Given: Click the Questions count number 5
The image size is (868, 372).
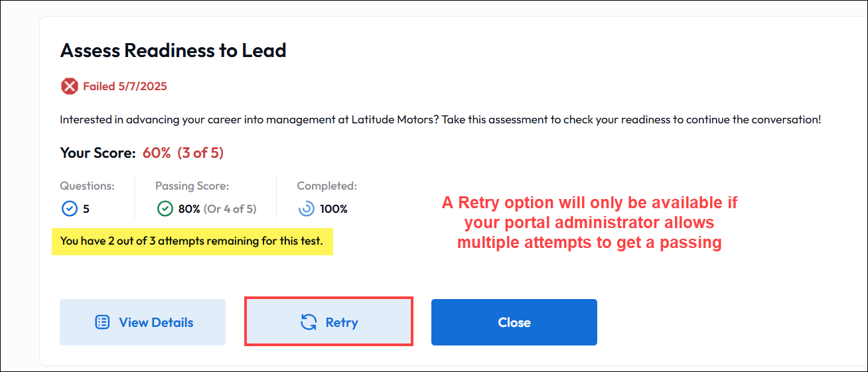Looking at the screenshot, I should (x=86, y=209).
